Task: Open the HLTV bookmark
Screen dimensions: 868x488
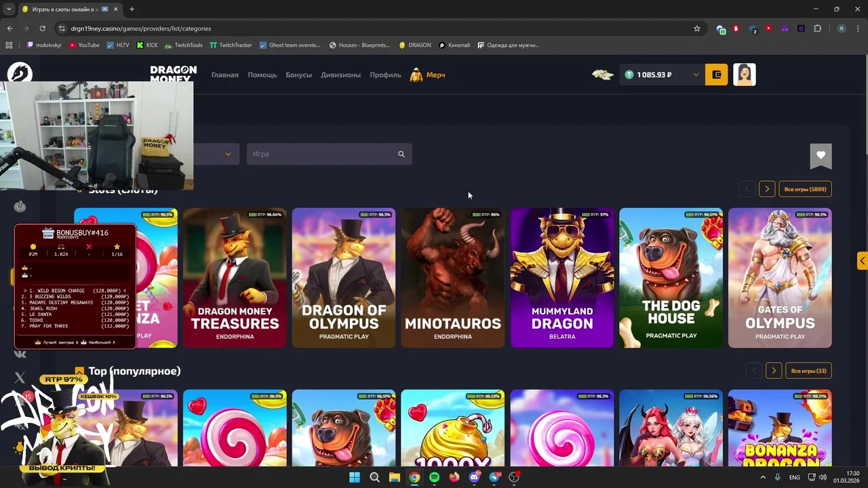Action: (118, 45)
